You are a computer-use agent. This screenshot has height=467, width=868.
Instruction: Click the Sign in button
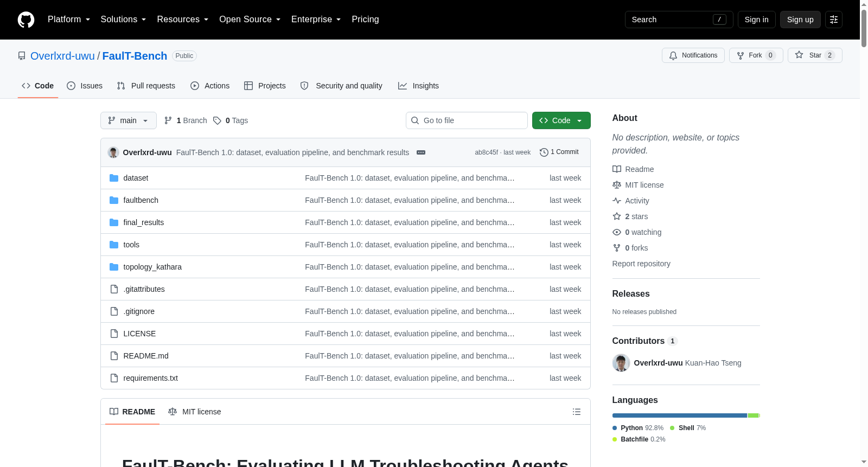click(756, 20)
